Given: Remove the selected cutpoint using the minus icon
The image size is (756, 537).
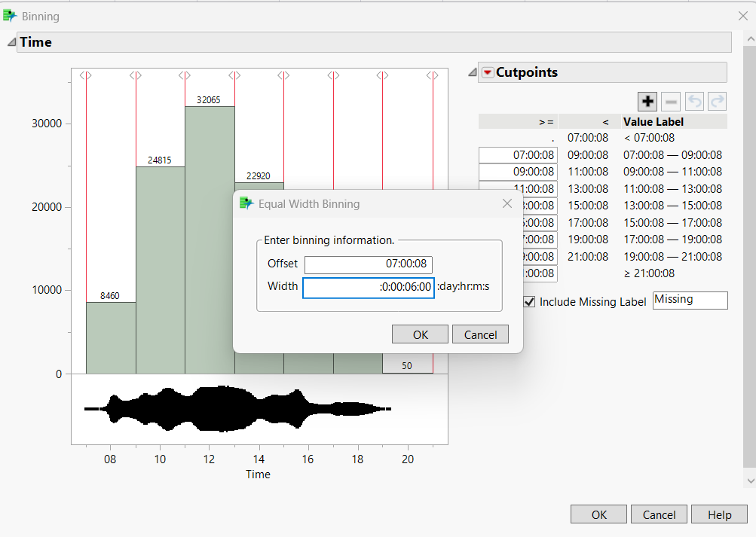Looking at the screenshot, I should pyautogui.click(x=670, y=101).
